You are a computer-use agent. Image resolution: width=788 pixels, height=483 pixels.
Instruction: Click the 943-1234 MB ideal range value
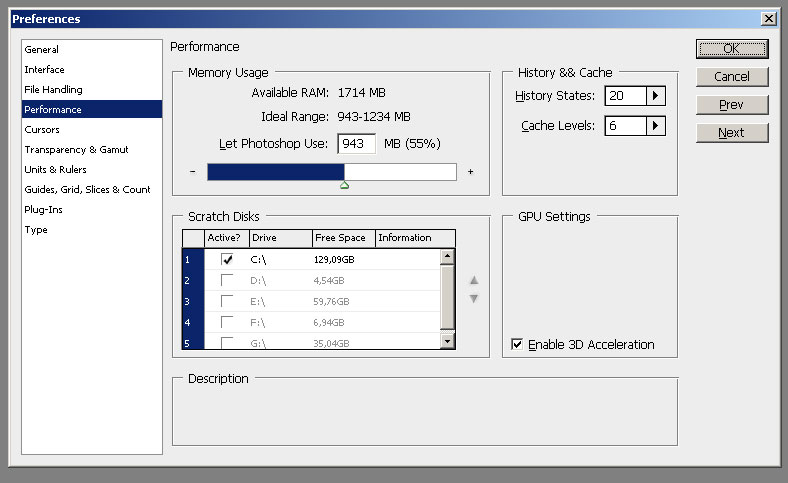coord(374,117)
